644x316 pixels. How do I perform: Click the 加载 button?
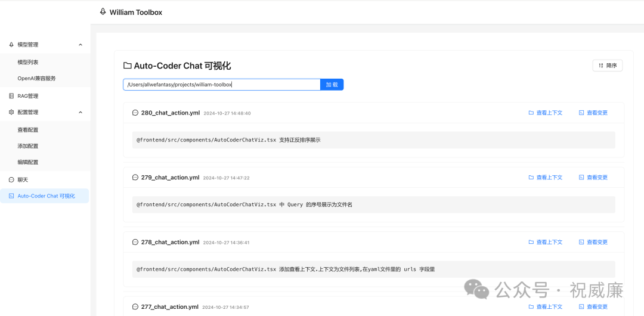point(332,85)
